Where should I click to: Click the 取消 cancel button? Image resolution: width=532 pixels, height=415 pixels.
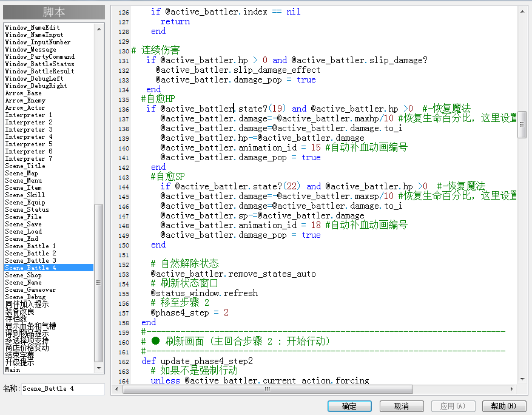[402, 406]
